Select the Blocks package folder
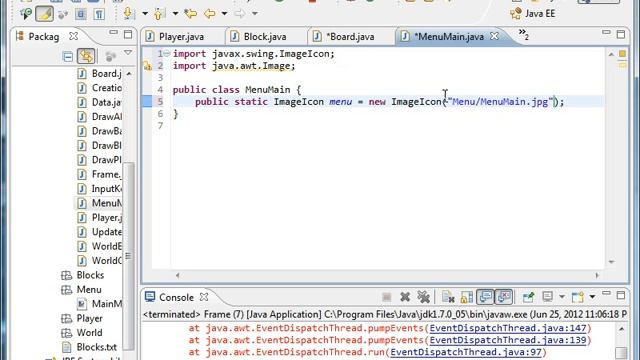Screen dimensions: 640x360 [x=82, y=275]
